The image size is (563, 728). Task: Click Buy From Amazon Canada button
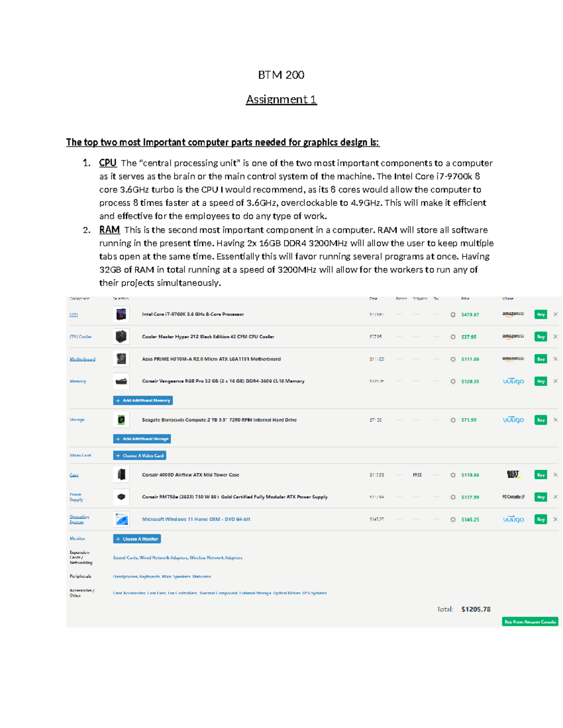tap(530, 622)
